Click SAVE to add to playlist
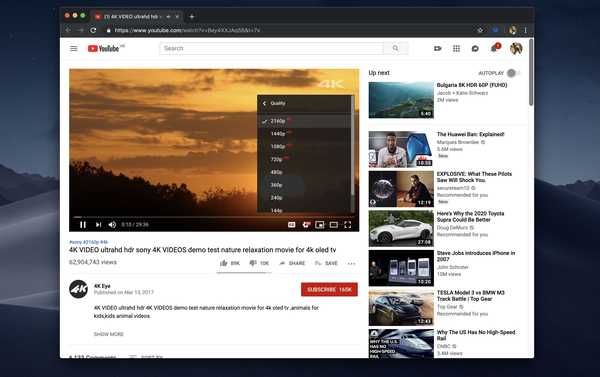This screenshot has height=377, width=600. (x=326, y=263)
